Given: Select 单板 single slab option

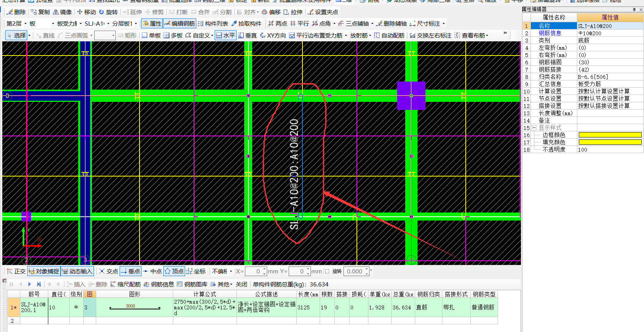Looking at the screenshot, I should [x=151, y=35].
